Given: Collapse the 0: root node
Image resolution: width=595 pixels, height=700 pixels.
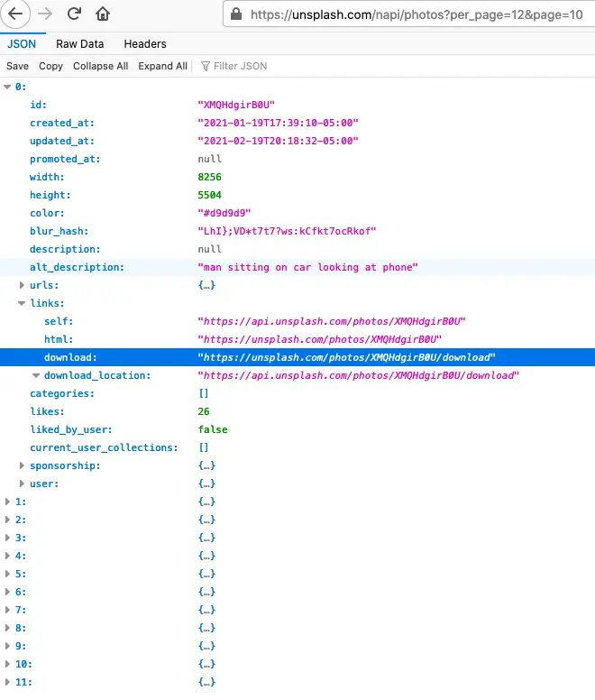Looking at the screenshot, I should pos(7,87).
